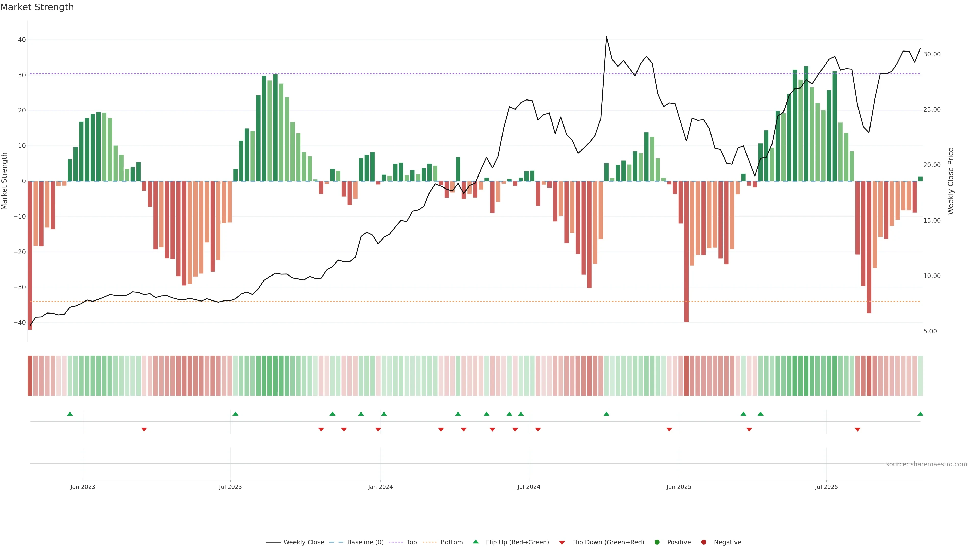Viewport: 980px width, 551px height.
Task: Click the rightmost green flip-up triangle marker
Action: tap(920, 414)
